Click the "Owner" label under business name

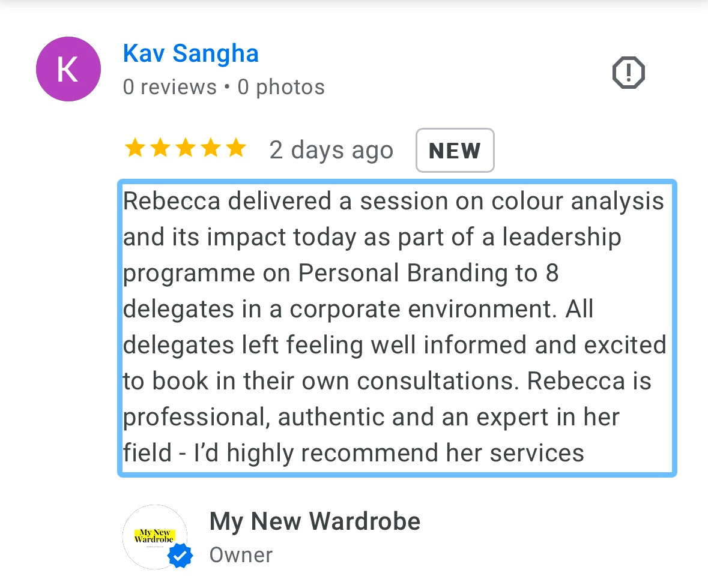pos(241,555)
